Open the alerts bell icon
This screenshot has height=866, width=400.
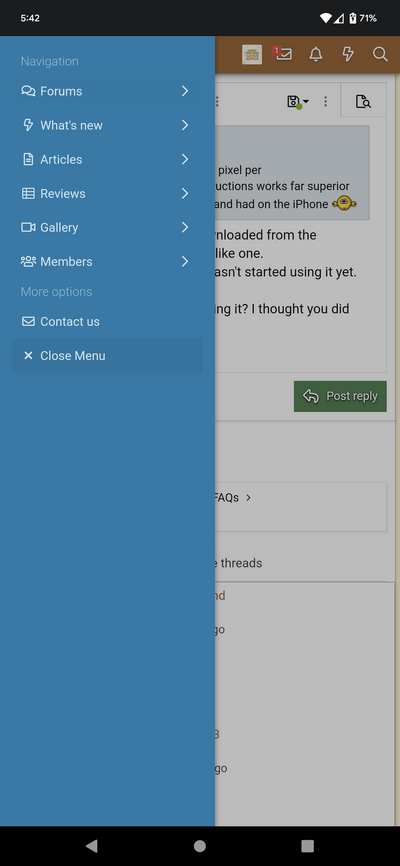[x=315, y=54]
